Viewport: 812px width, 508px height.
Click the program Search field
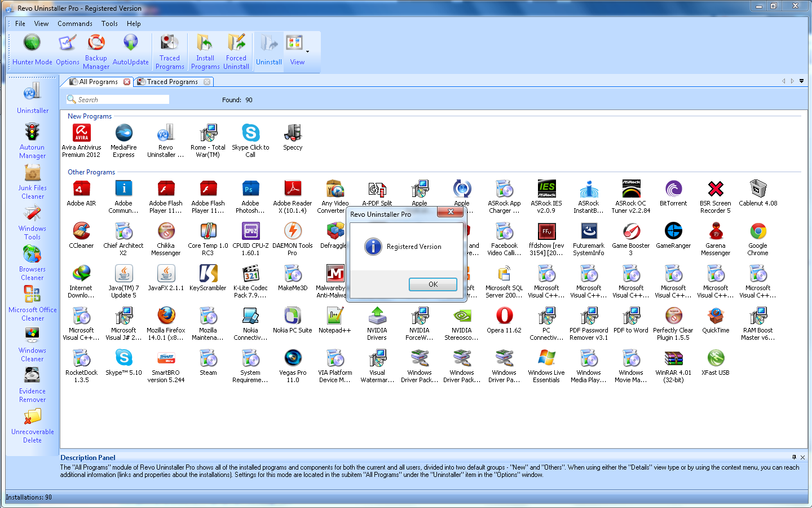[118, 99]
